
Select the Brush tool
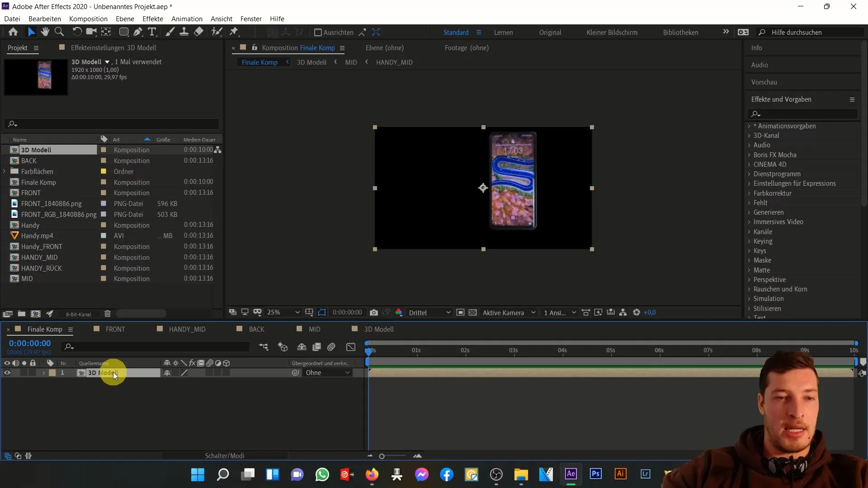(x=170, y=32)
